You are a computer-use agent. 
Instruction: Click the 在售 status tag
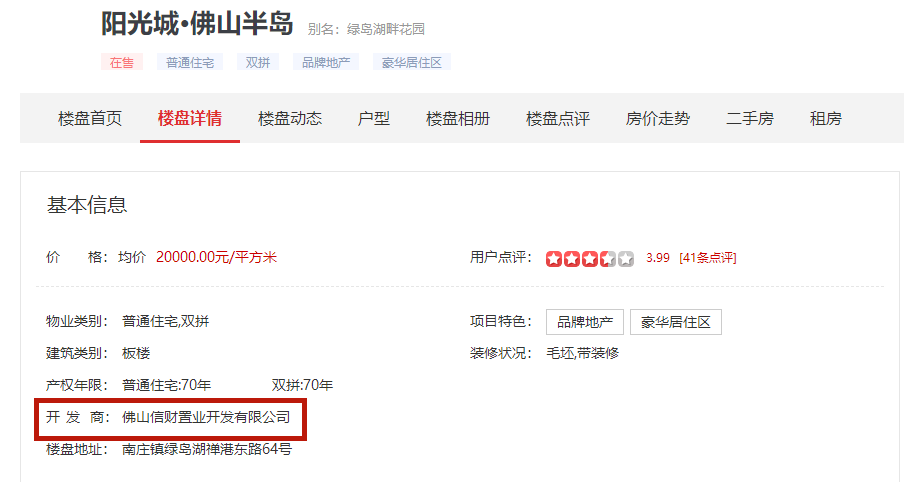pyautogui.click(x=122, y=62)
